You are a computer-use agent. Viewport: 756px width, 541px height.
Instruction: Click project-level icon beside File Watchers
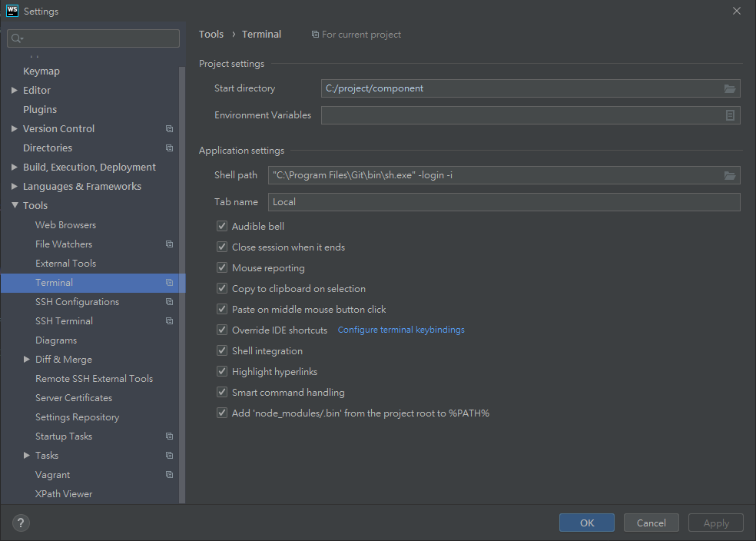pyautogui.click(x=169, y=244)
